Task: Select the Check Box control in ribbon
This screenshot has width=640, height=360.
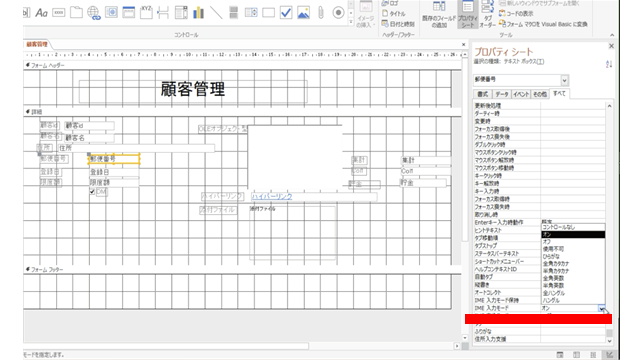Action: (286, 13)
